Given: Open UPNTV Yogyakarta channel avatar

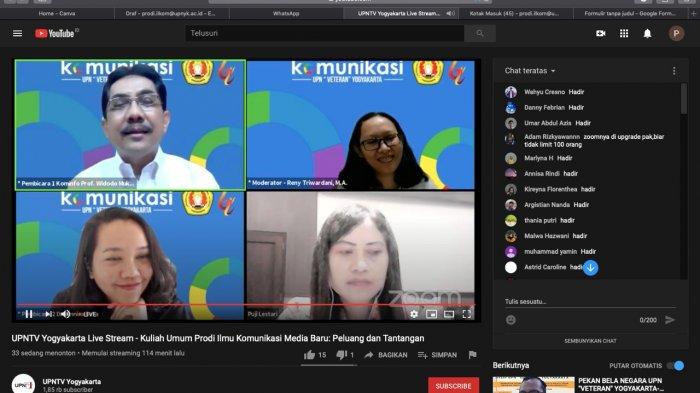Looking at the screenshot, I should click(x=23, y=384).
